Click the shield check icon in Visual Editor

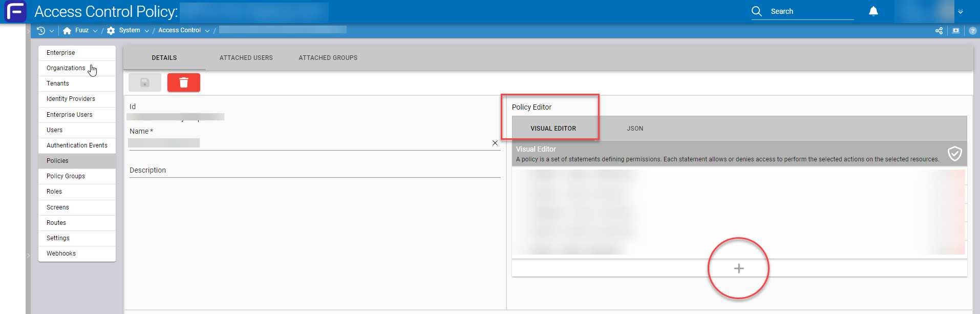pyautogui.click(x=954, y=154)
